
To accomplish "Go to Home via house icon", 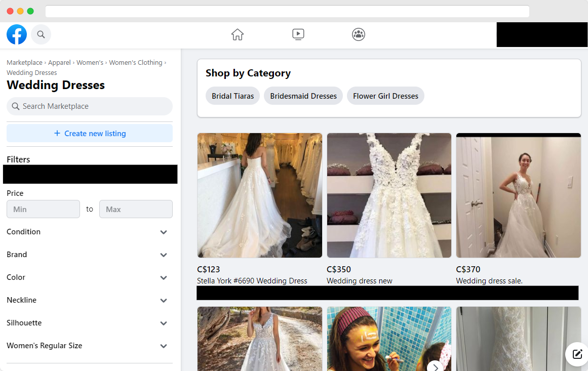I will (238, 34).
